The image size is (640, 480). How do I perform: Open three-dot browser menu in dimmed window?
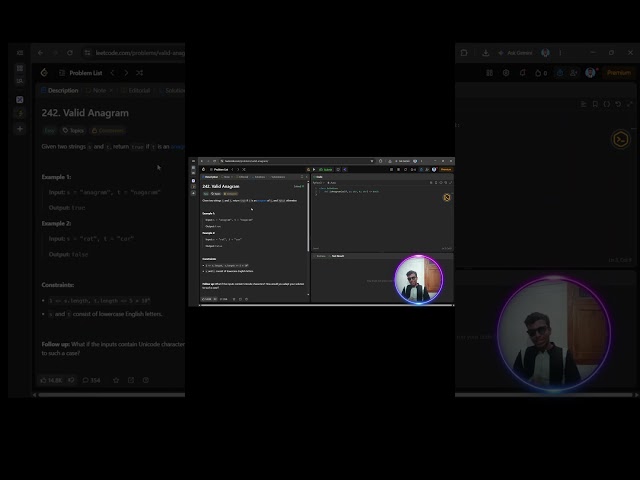tap(560, 53)
